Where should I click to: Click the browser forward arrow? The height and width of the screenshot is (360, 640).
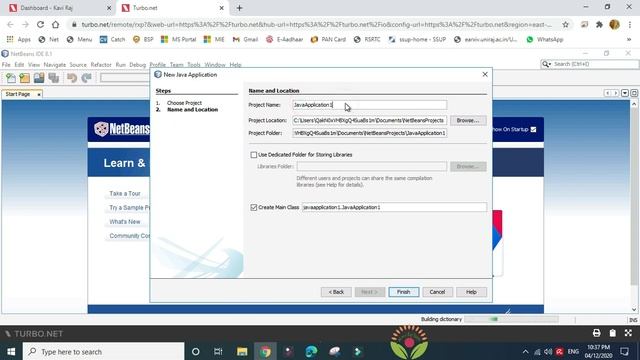pyautogui.click(x=25, y=24)
